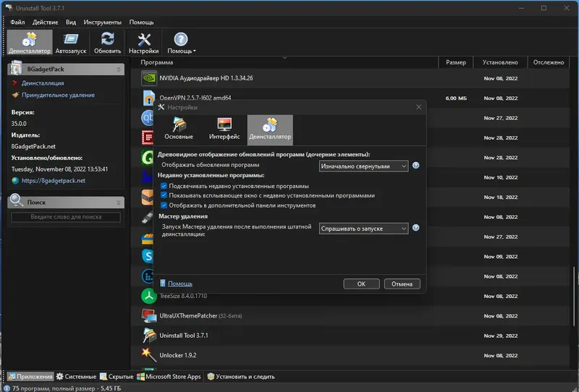Click the Uninstall Tool 3.7.1 list icon
Viewport: 579px width, 392px height.
coord(149,336)
